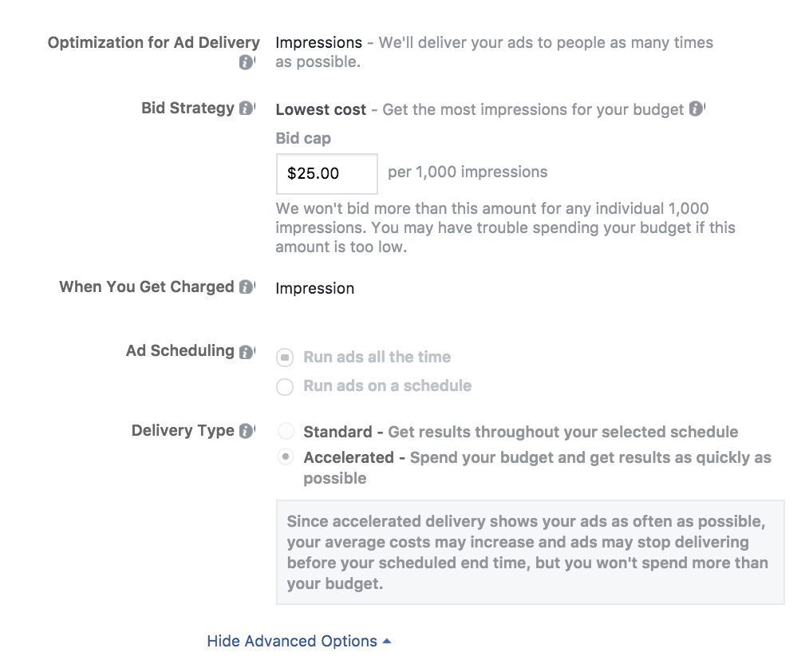Click info icon under Optimization for Ad Delivery
The image size is (809, 672).
[x=247, y=63]
